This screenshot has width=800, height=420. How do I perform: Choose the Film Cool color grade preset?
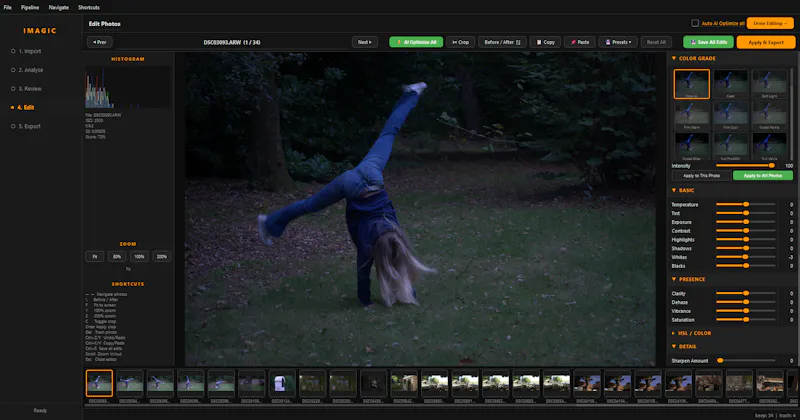[730, 115]
